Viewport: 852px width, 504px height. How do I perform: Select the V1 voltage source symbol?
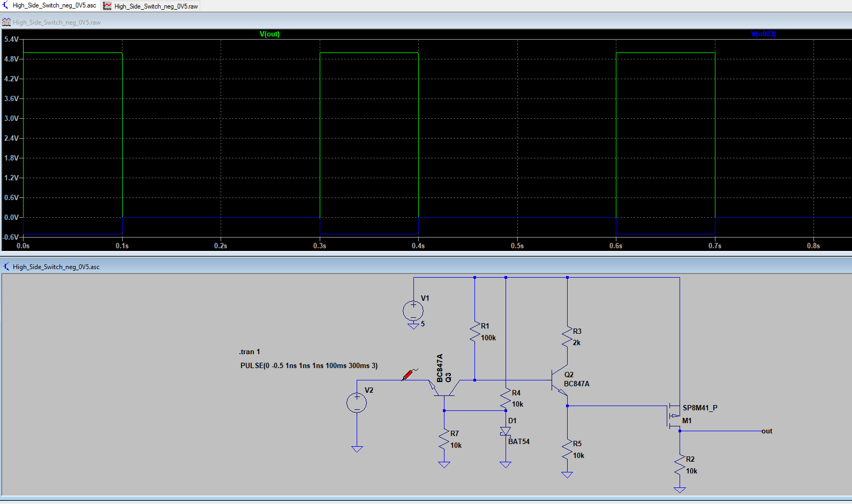413,311
